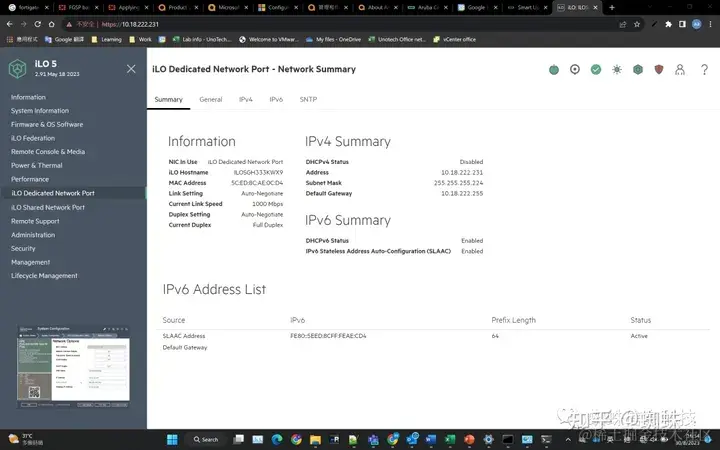The width and height of the screenshot is (720, 450).
Task: Open Remote Console & Media in sidebar
Action: (48, 152)
